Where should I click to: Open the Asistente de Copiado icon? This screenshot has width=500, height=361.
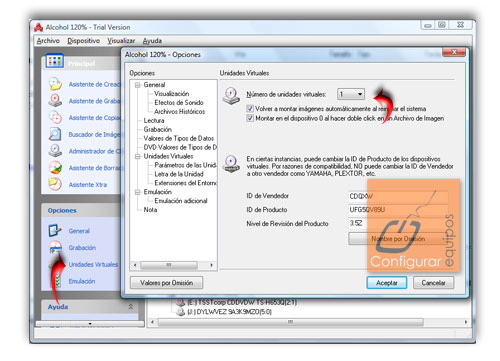pyautogui.click(x=55, y=117)
